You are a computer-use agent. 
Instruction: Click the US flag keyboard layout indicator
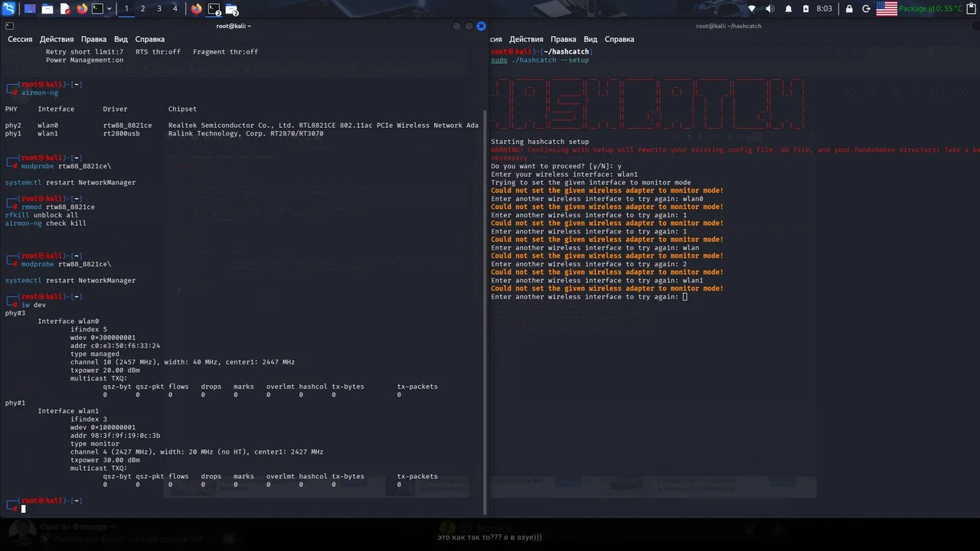[886, 8]
